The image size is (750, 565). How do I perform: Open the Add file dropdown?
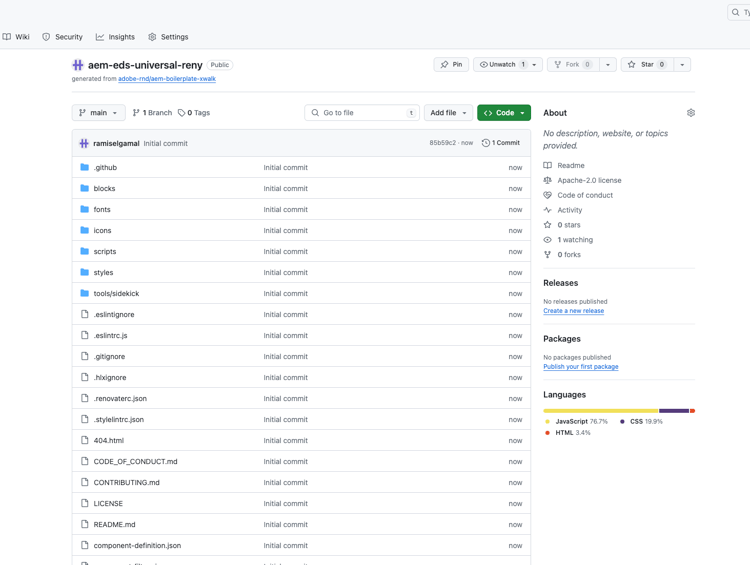pyautogui.click(x=448, y=112)
